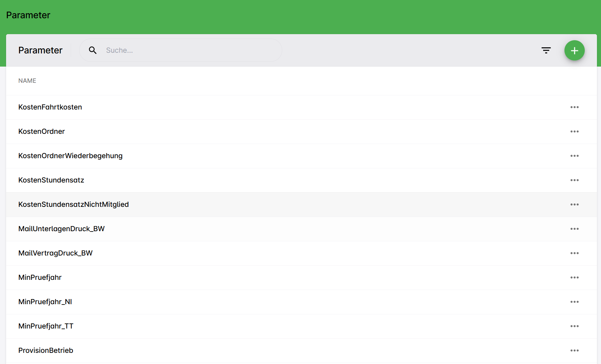Open the MinPruefjahr_TT row actions menu

click(574, 326)
